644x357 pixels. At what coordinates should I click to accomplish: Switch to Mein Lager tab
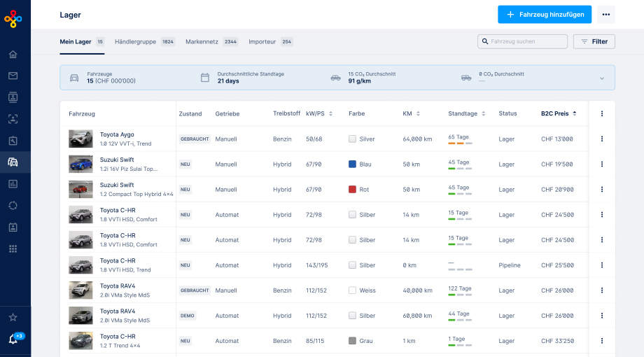pyautogui.click(x=82, y=41)
